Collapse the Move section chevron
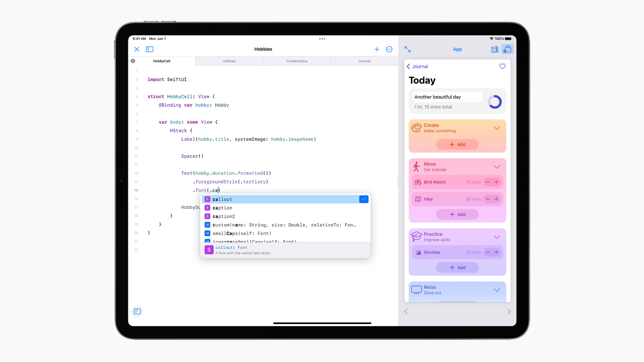The width and height of the screenshot is (644, 362). coord(497,167)
